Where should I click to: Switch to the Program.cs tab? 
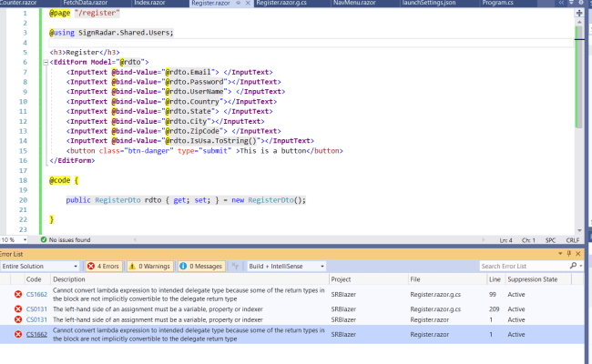tap(497, 3)
